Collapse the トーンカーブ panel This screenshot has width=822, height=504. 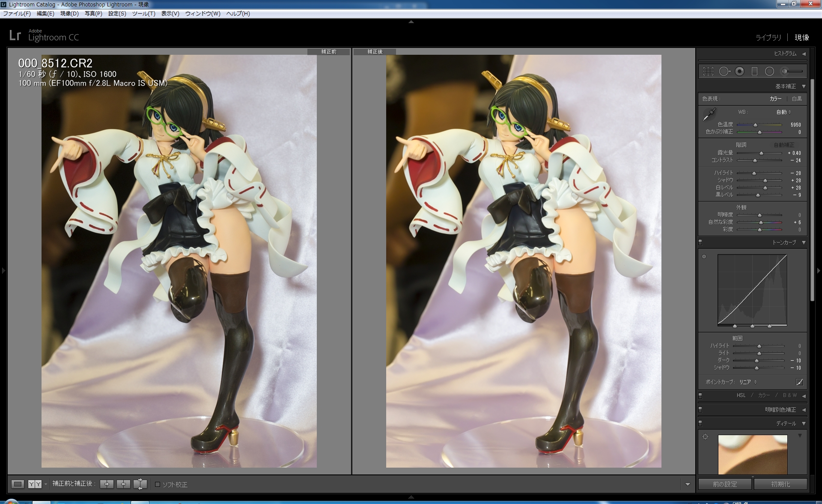(x=804, y=243)
